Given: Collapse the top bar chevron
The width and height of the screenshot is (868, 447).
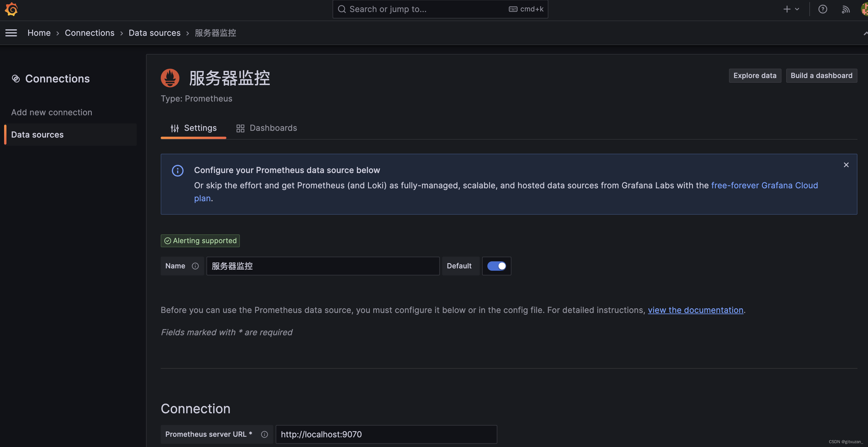Looking at the screenshot, I should pyautogui.click(x=865, y=33).
